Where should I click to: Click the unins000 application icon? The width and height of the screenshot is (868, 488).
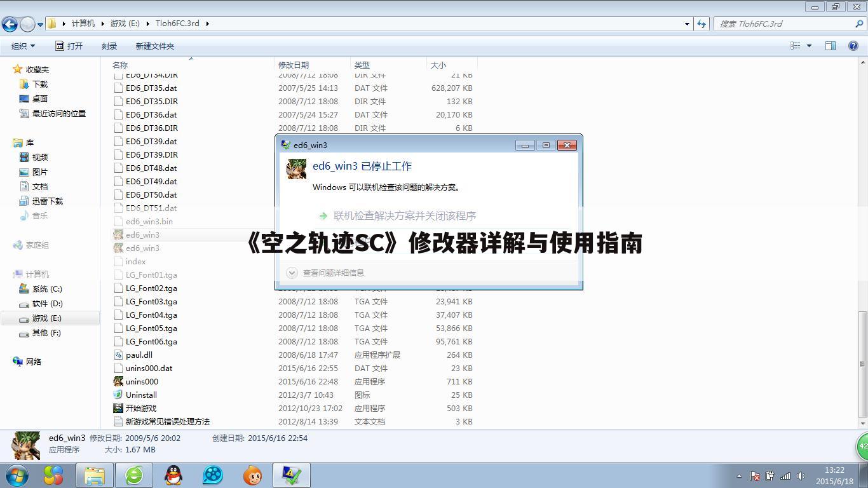[118, 381]
